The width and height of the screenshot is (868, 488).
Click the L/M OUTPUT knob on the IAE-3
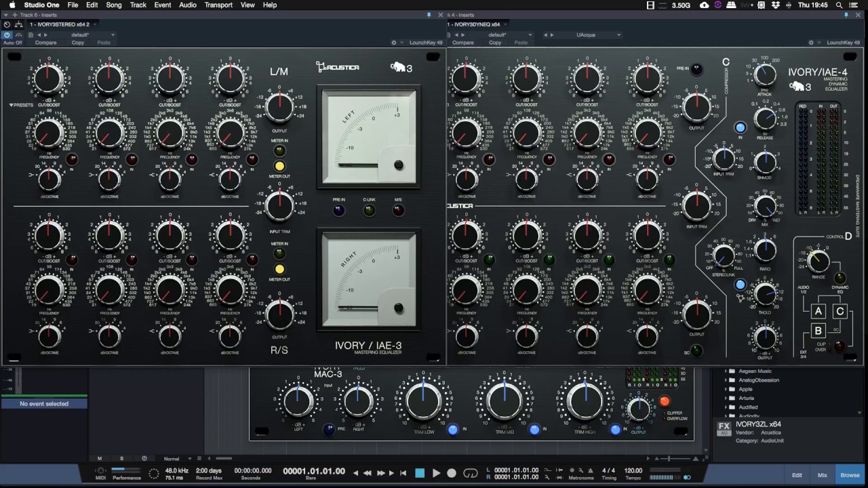click(279, 106)
